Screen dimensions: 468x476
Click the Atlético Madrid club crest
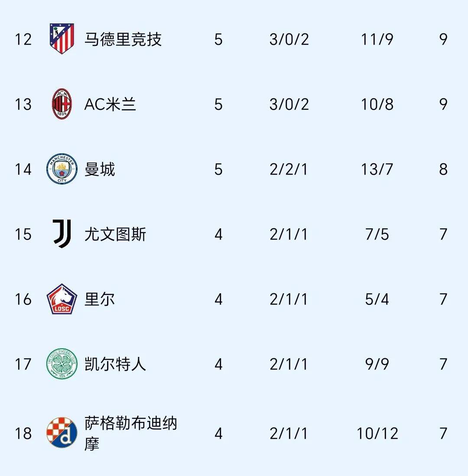click(x=62, y=39)
